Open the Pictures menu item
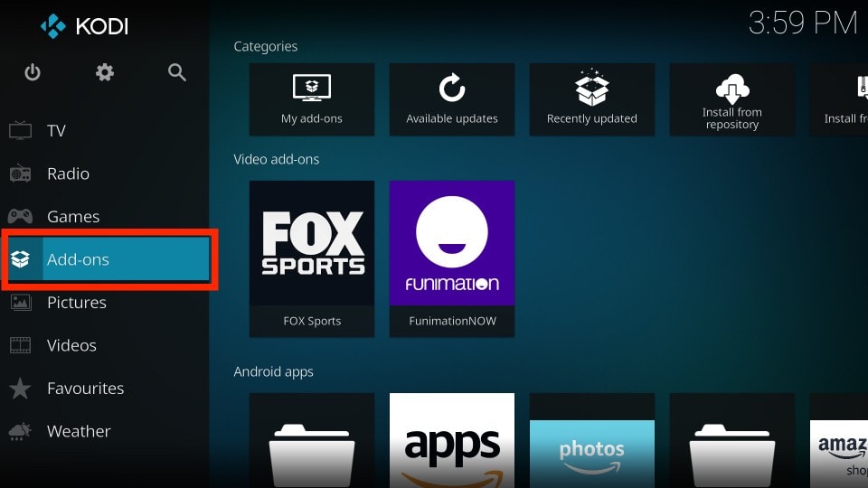 coord(105,302)
